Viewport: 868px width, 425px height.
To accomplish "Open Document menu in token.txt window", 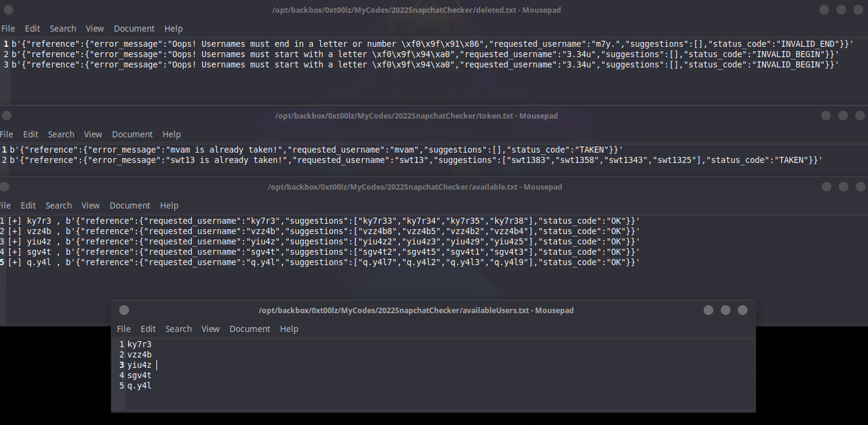I will click(132, 134).
